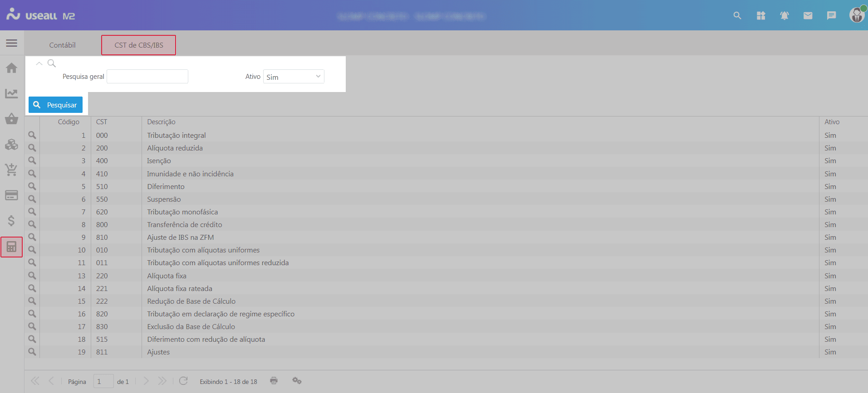Switch to the Contábil tab
The image size is (868, 393).
click(62, 45)
